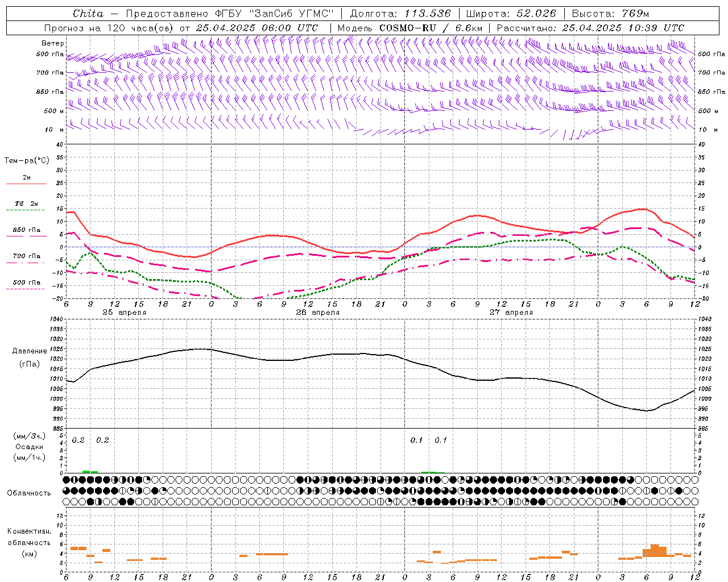
Task: Click the station name Chita in the header
Action: [88, 14]
